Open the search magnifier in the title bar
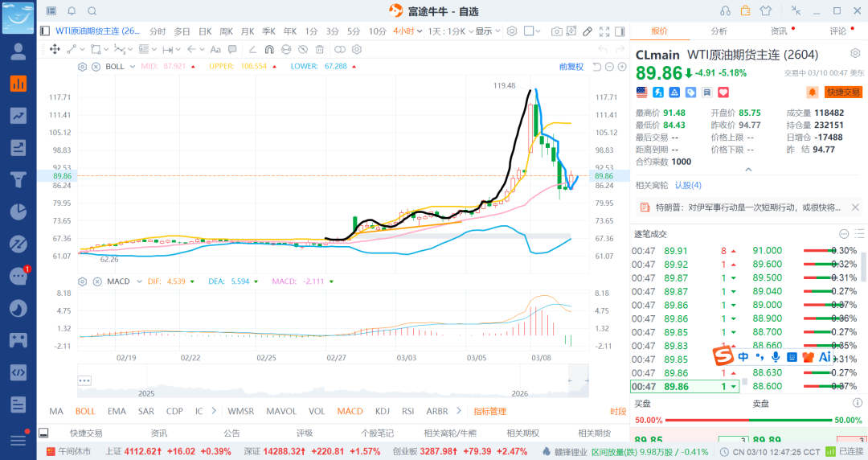 click(x=92, y=11)
